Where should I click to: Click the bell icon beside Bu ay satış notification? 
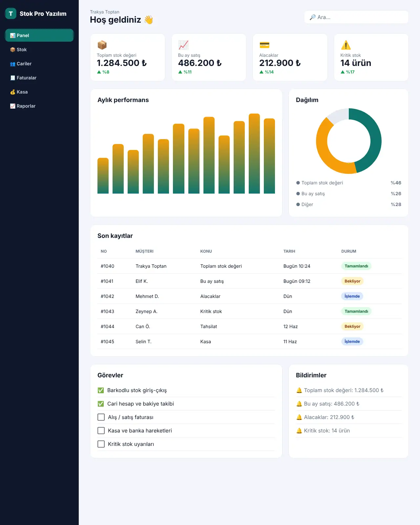coord(299,404)
